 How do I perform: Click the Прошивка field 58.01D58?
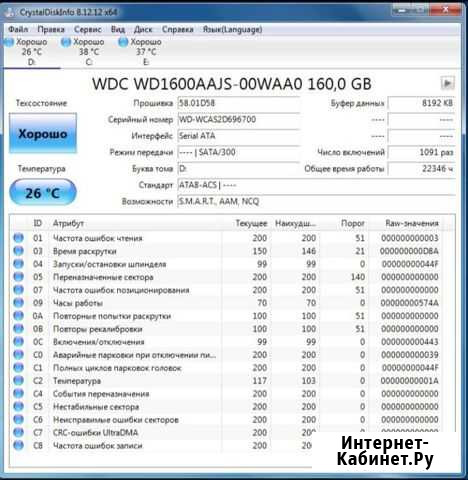coord(238,103)
